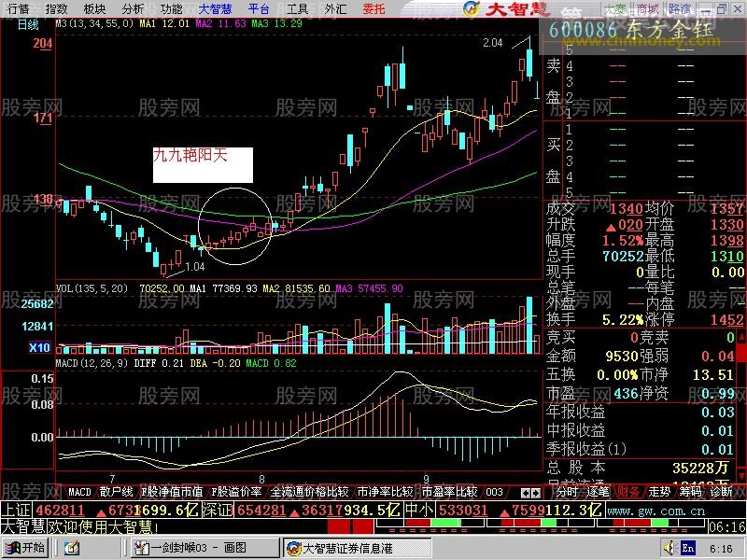Open the 平台 menu
747x560 pixels.
pyautogui.click(x=259, y=8)
